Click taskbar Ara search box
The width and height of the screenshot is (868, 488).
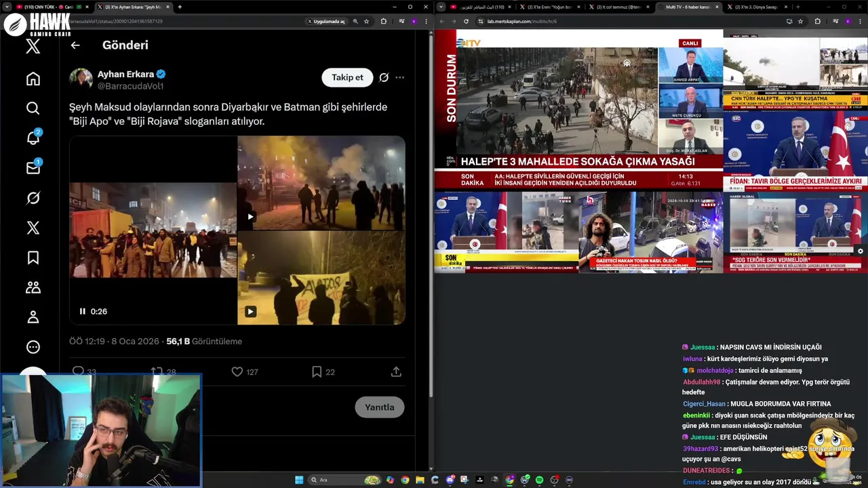344,480
